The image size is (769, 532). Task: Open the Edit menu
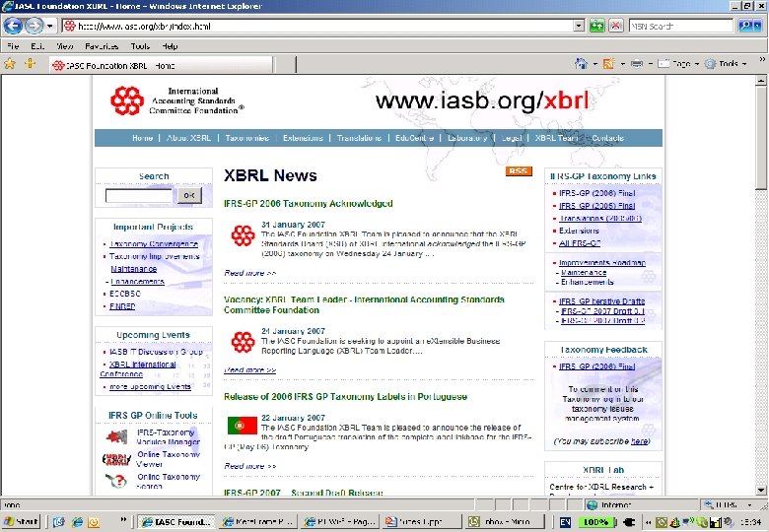37,46
